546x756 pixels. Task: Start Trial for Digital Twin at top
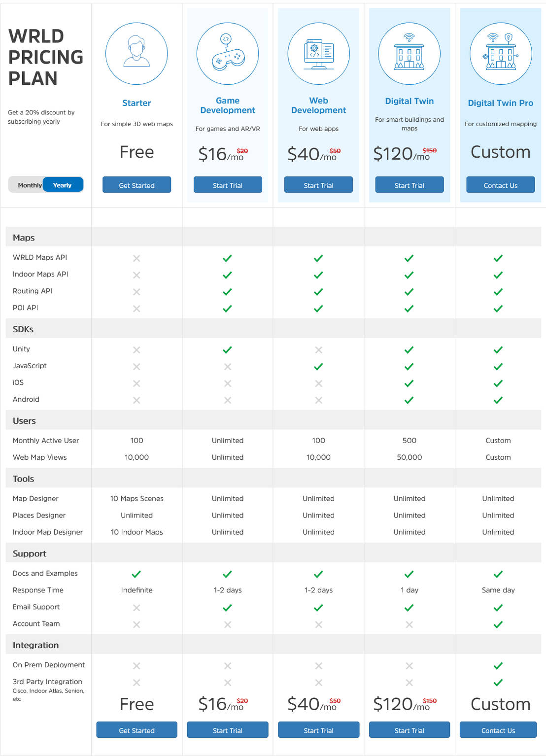coord(409,185)
